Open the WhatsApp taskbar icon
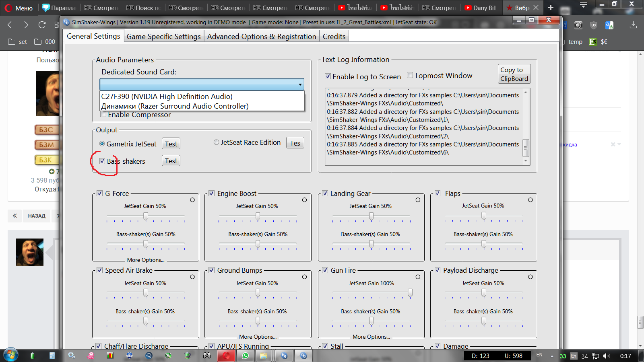Viewport: 644px width, 362px height. (246, 356)
